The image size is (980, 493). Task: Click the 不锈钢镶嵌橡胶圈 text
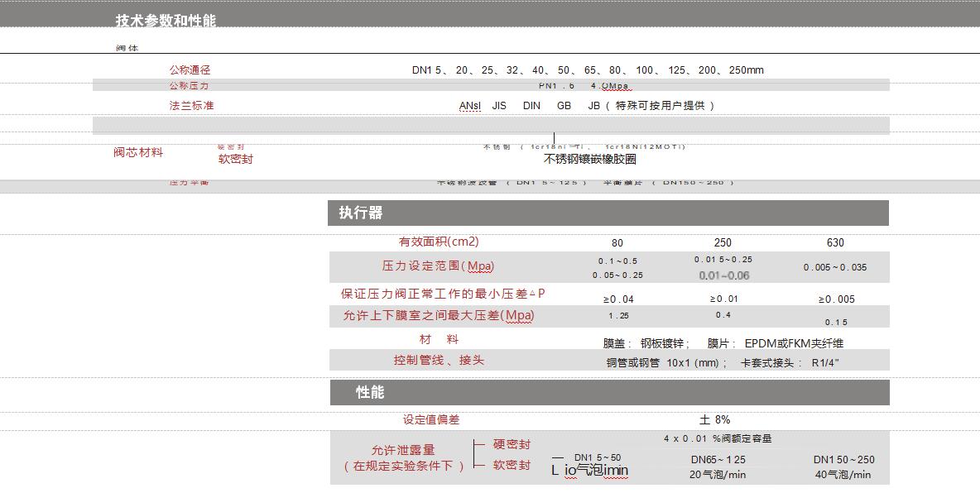589,159
